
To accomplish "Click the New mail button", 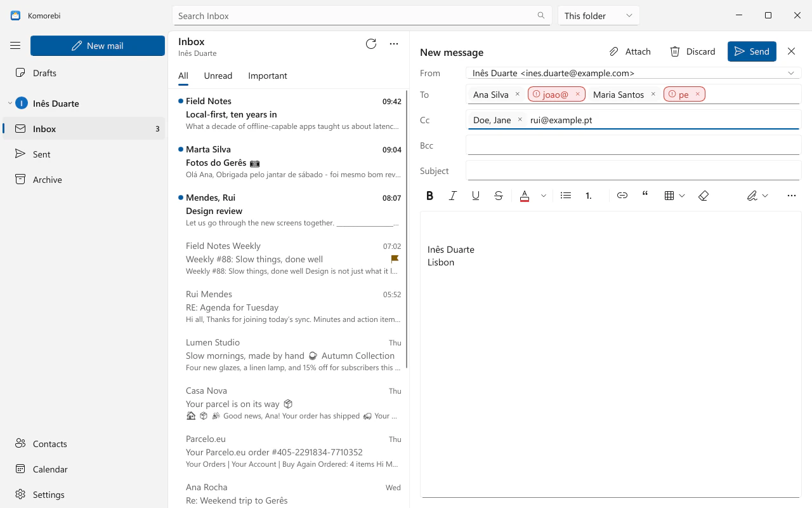I will click(x=98, y=46).
